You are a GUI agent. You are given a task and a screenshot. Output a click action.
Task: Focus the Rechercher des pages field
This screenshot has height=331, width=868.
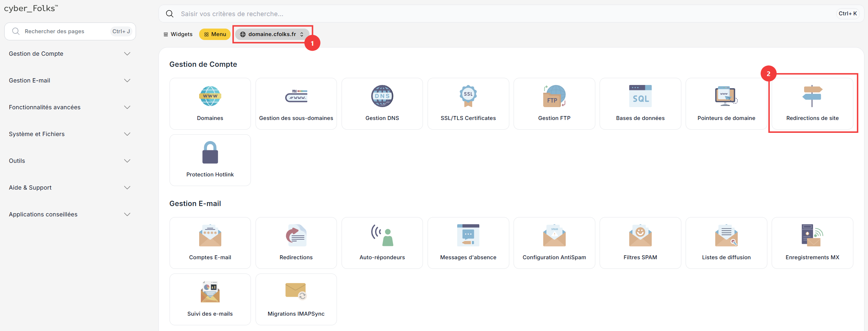coord(70,31)
